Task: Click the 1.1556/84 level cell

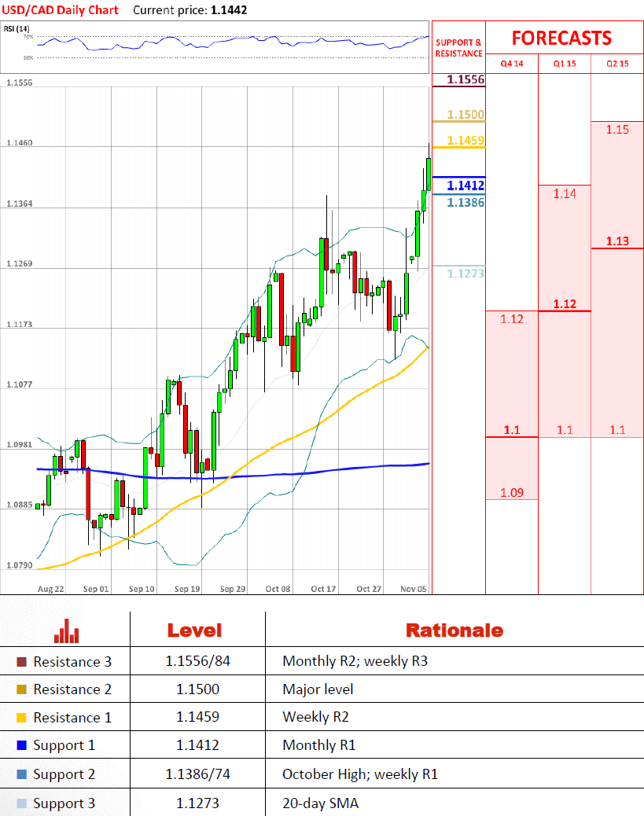Action: coord(198,661)
